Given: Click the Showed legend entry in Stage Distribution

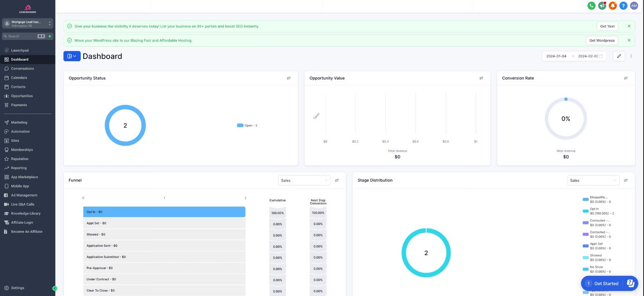Looking at the screenshot, I should (x=597, y=257).
